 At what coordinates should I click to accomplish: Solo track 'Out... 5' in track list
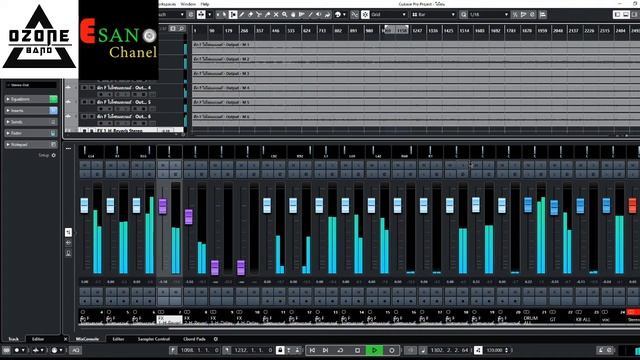click(92, 102)
